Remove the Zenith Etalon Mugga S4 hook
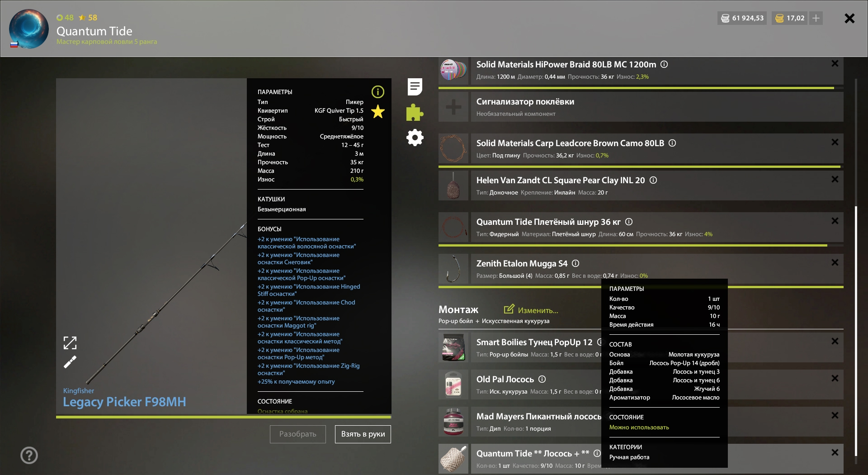This screenshot has width=868, height=475. tap(835, 262)
